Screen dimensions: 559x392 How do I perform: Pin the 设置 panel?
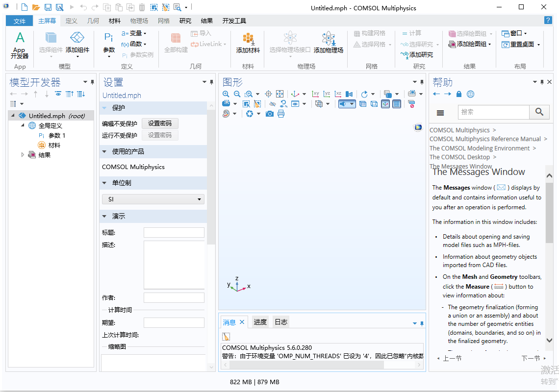click(211, 82)
